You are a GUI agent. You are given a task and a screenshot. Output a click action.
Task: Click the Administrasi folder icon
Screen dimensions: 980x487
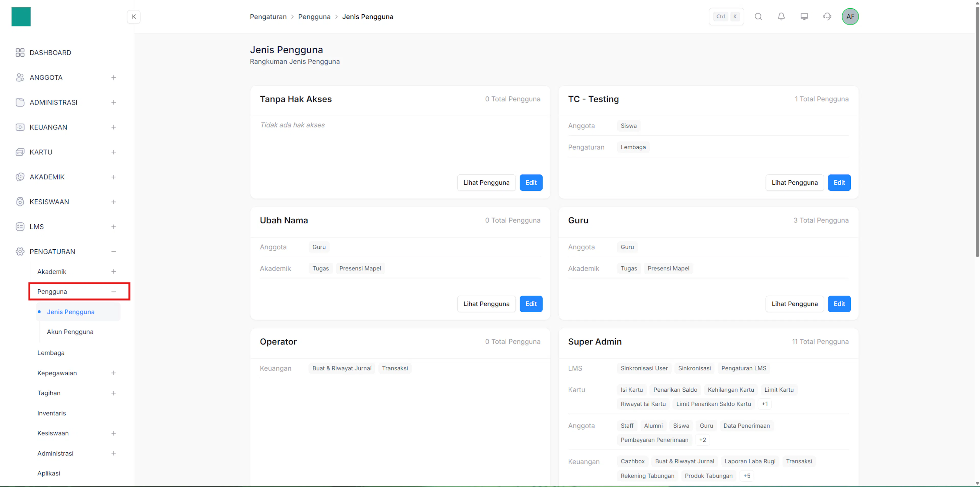(x=20, y=102)
